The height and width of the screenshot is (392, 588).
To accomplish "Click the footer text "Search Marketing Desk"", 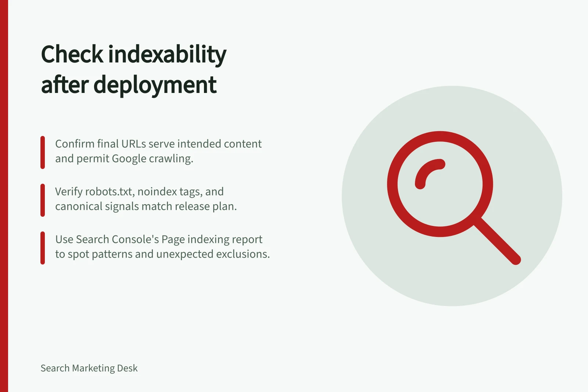I will 89,368.
